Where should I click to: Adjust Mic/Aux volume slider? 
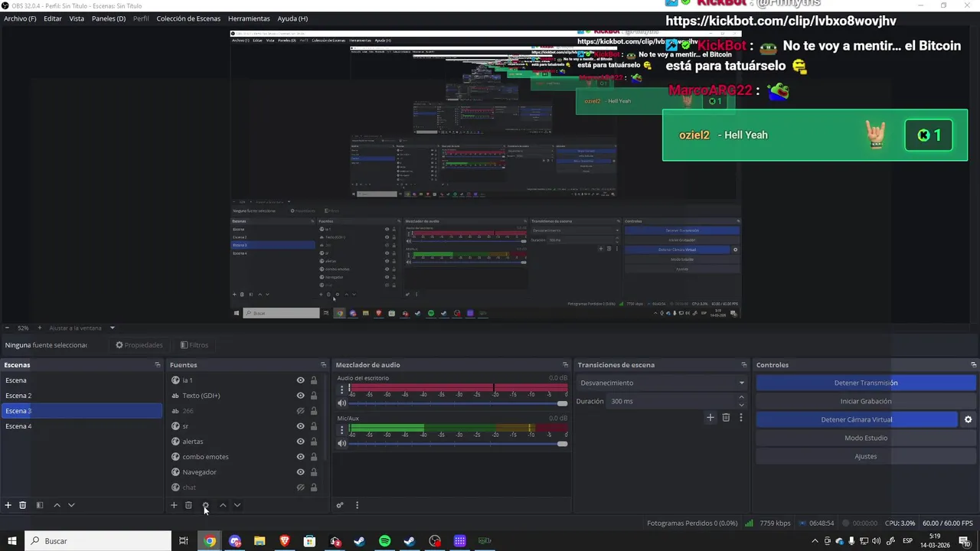coord(456,444)
